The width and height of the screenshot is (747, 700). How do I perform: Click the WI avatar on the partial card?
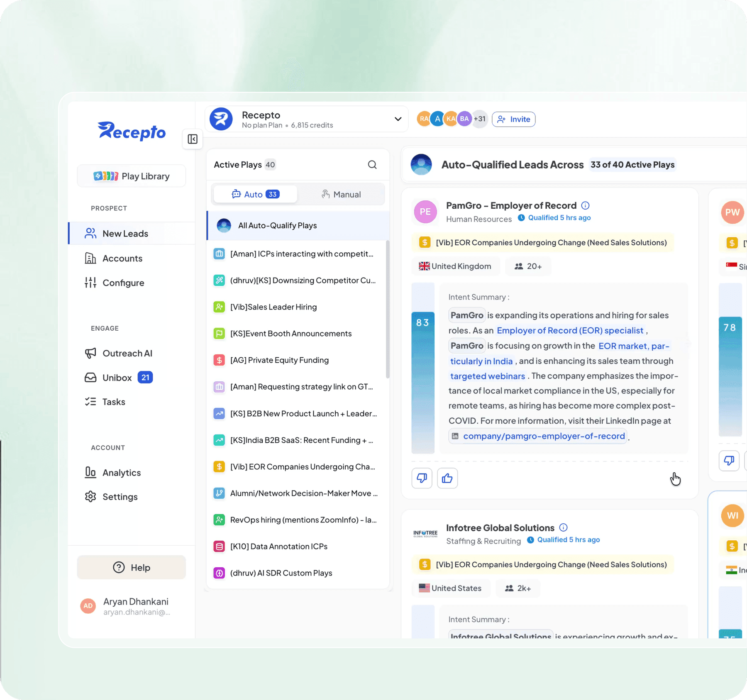click(x=732, y=515)
